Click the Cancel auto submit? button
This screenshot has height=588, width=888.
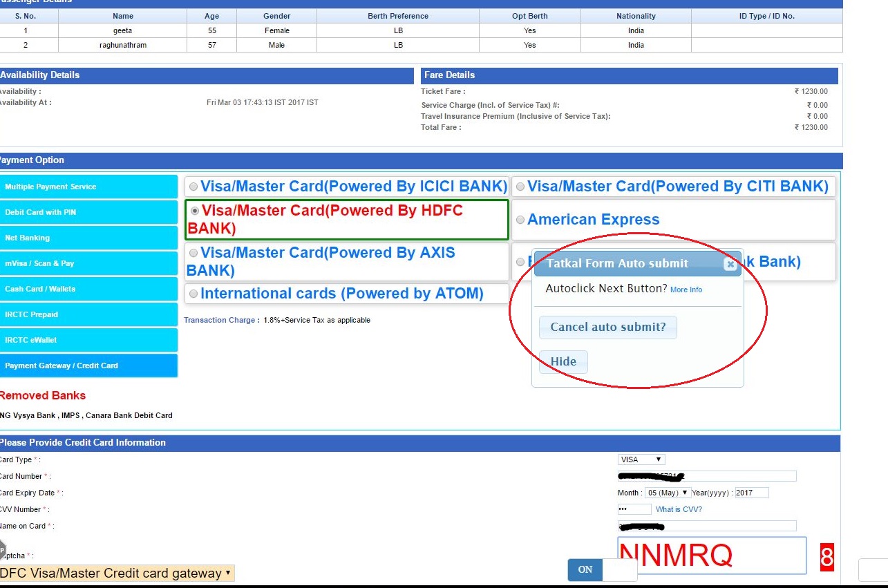point(608,327)
